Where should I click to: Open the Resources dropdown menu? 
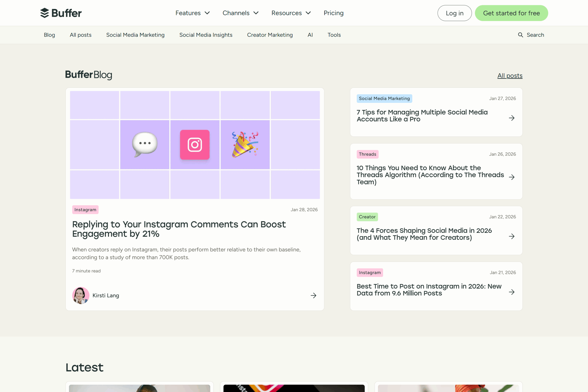tap(291, 13)
